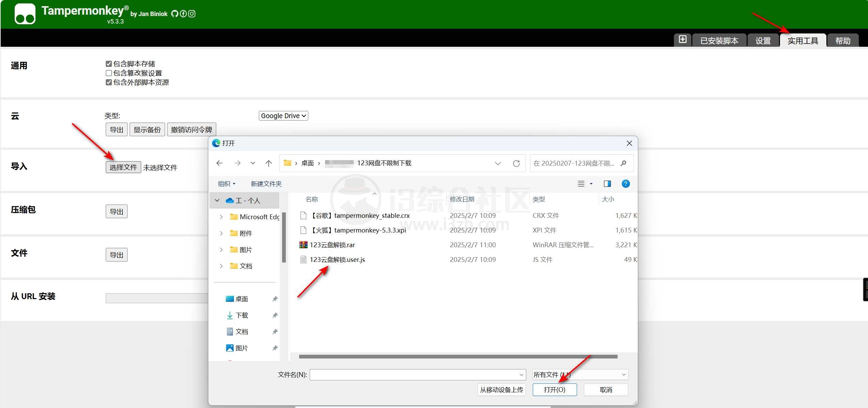
Task: Open file dialog help icon
Action: (x=626, y=184)
